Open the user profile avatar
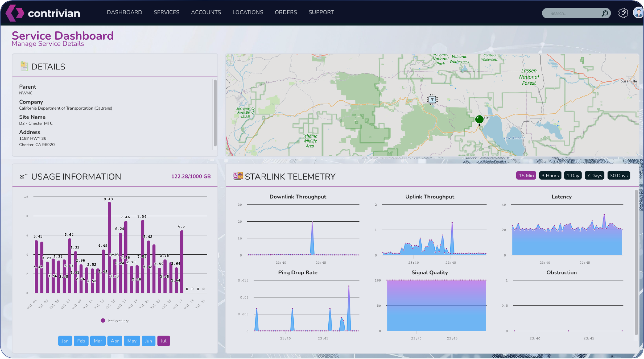 coord(638,13)
